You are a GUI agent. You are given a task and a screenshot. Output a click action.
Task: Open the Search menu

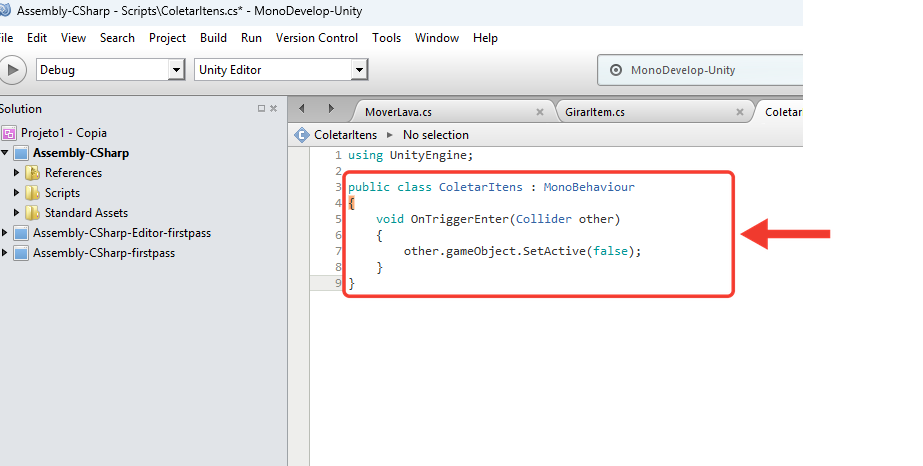117,38
